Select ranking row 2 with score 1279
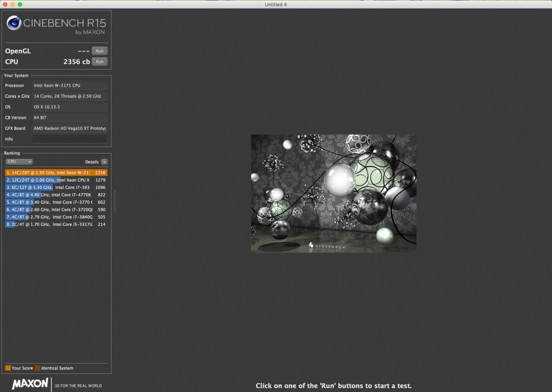The image size is (552, 392). pos(56,180)
